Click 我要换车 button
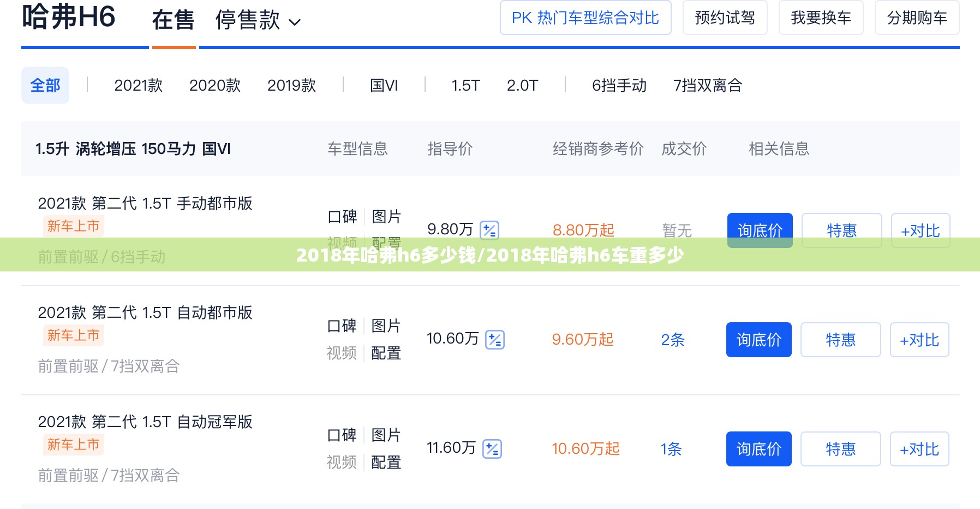Image resolution: width=980 pixels, height=509 pixels. 821,17
